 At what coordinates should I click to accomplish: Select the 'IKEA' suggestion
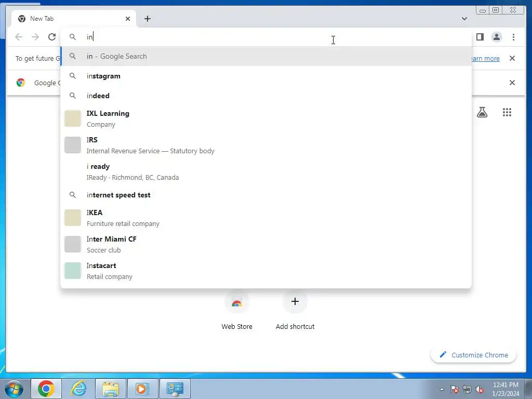[x=266, y=218]
